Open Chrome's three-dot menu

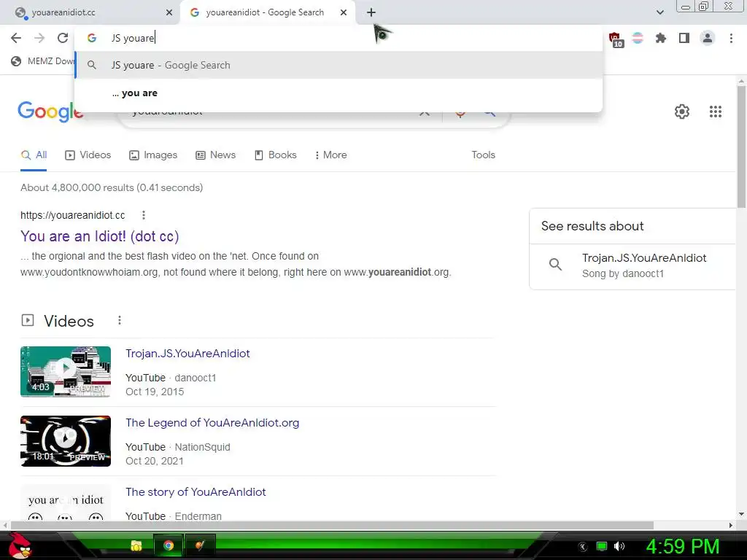tap(731, 38)
